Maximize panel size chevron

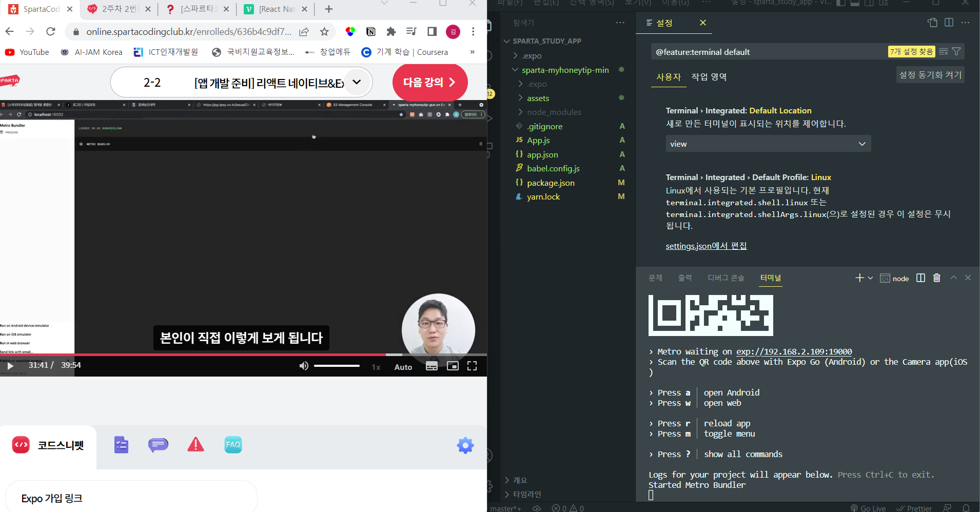953,278
